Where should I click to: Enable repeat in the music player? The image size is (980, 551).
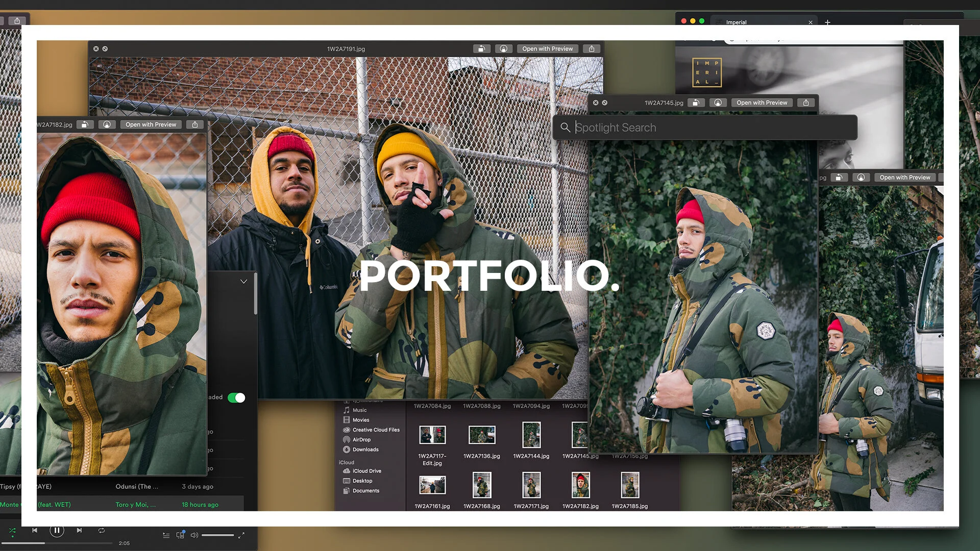coord(102,531)
